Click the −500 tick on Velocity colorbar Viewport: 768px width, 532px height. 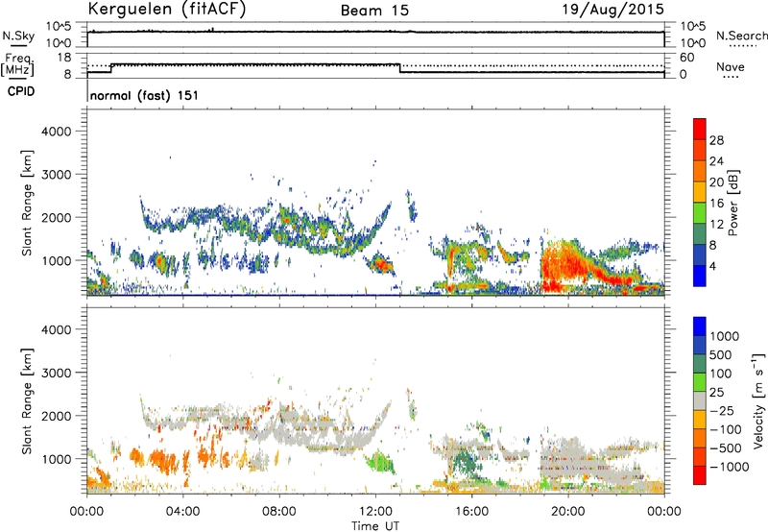pos(727,448)
